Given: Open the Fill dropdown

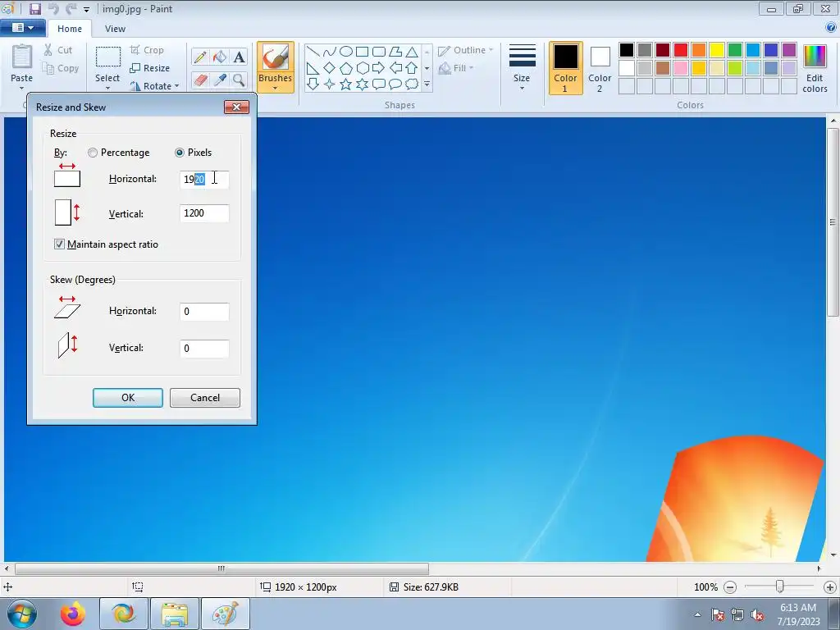Looking at the screenshot, I should [x=456, y=68].
